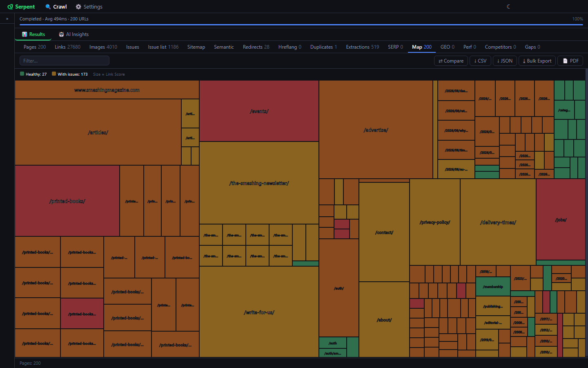Click the green Healthy legend swatch
Viewport: 588px width, 368px height.
(22, 74)
